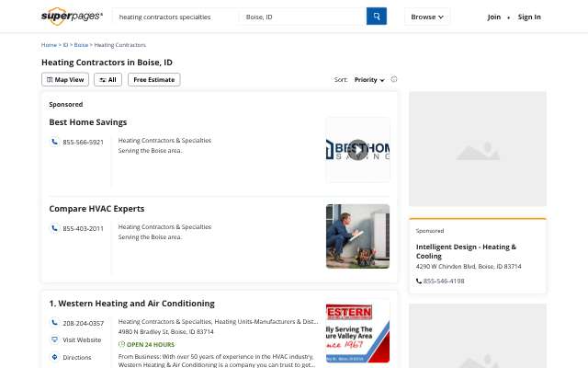The height and width of the screenshot is (368, 588).
Task: Click phone icon for Western Heating
Action: point(54,323)
